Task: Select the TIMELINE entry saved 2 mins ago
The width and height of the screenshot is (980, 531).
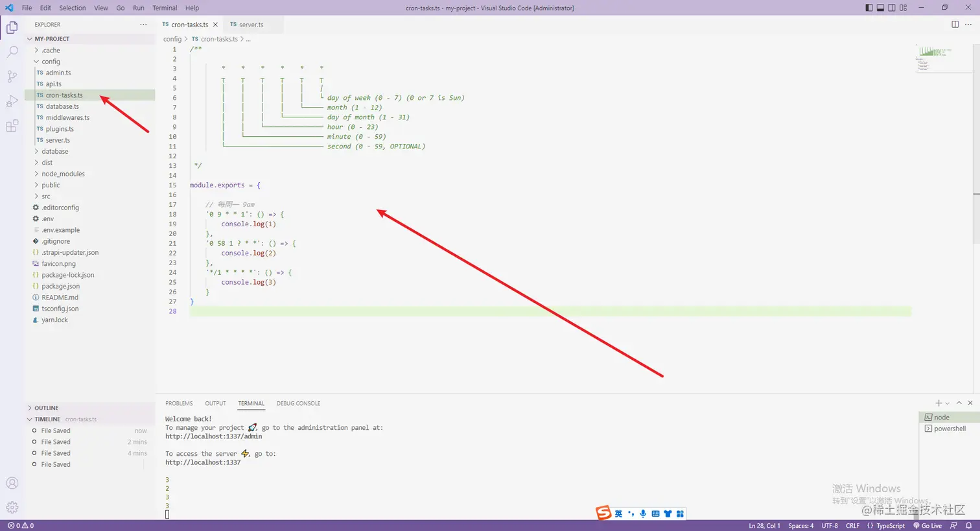Action: (89, 442)
